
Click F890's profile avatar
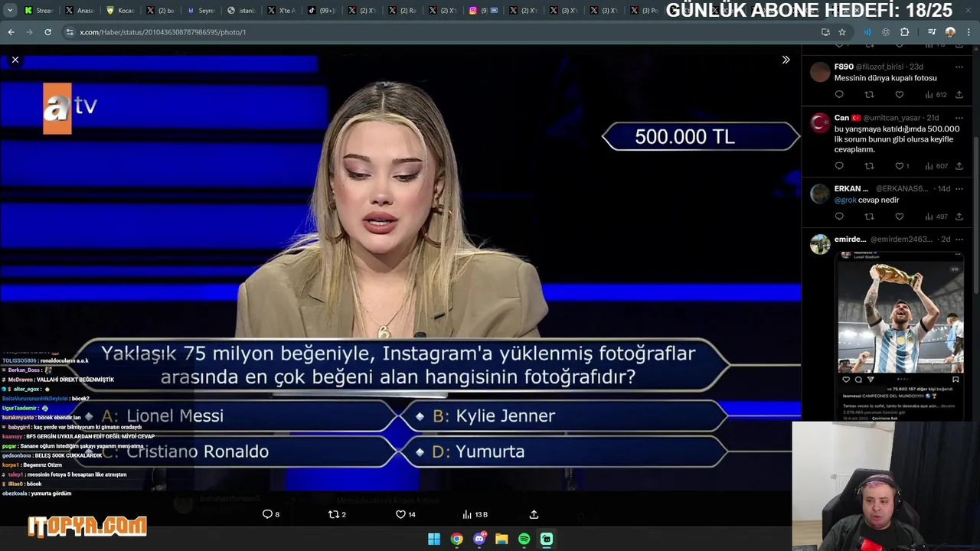[x=820, y=72]
